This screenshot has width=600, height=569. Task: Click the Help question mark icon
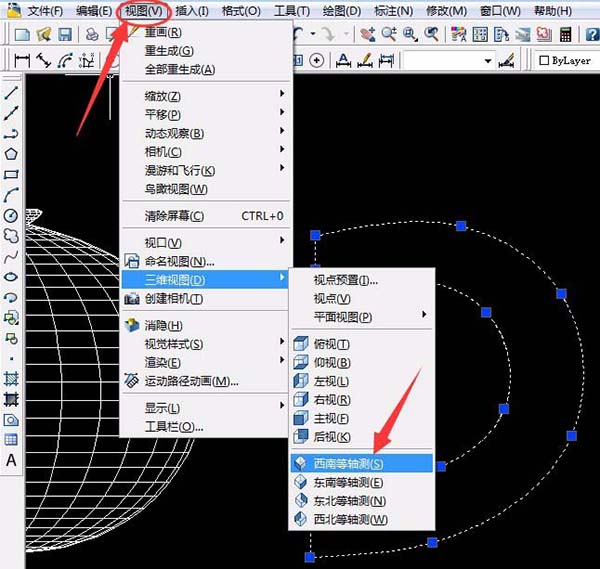pos(592,35)
